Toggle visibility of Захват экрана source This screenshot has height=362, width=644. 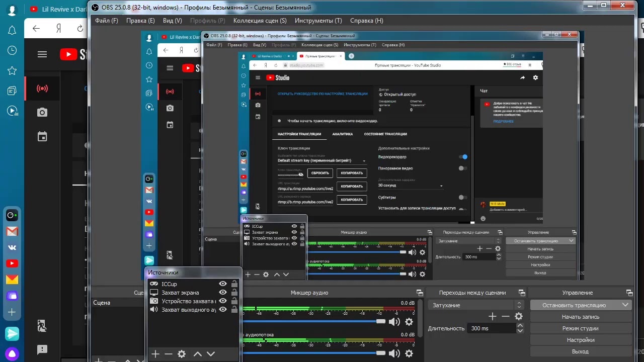(223, 293)
